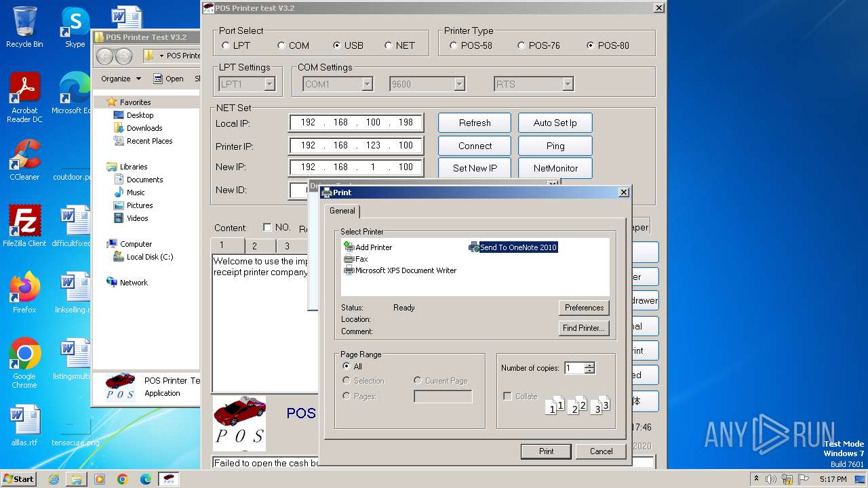Image resolution: width=868 pixels, height=488 pixels.
Task: Click the Connect button
Action: [x=475, y=146]
